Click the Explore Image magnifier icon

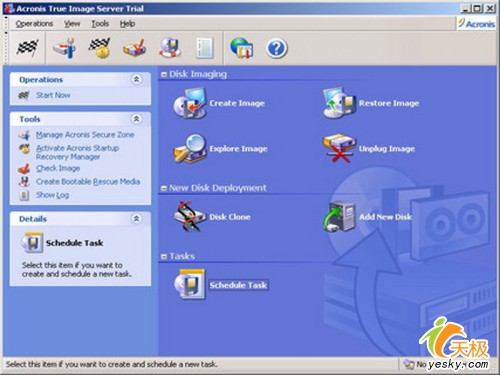coord(190,149)
